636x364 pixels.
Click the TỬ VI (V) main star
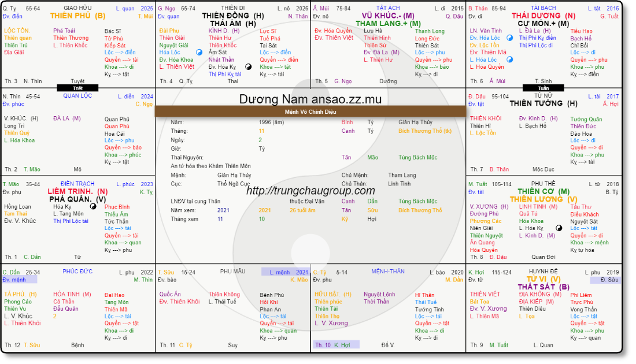(x=539, y=279)
